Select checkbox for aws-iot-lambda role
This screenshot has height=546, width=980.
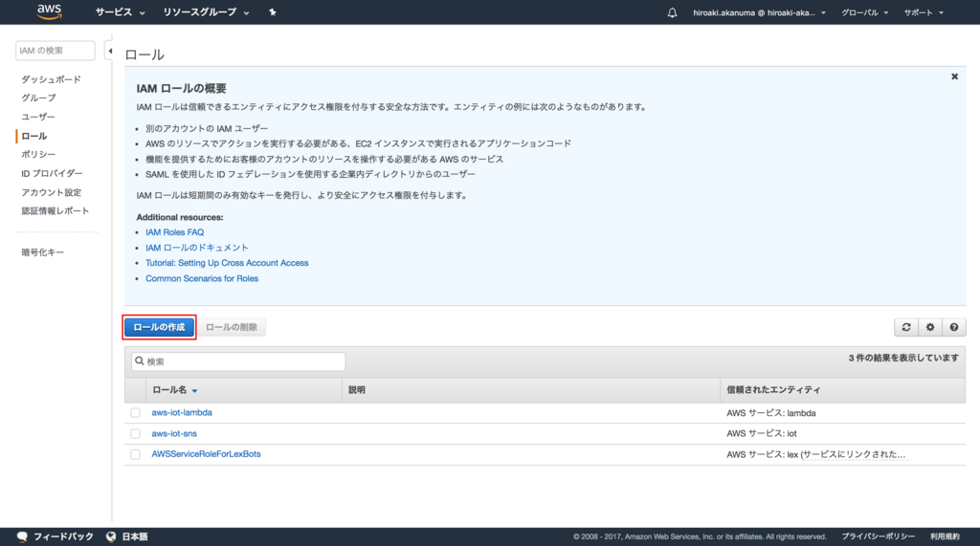click(x=135, y=413)
